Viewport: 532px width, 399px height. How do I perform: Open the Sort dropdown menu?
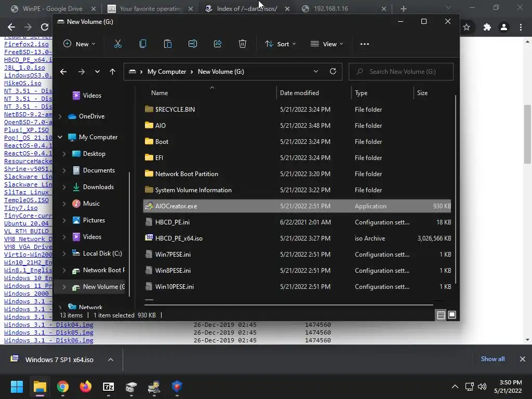[x=280, y=44]
